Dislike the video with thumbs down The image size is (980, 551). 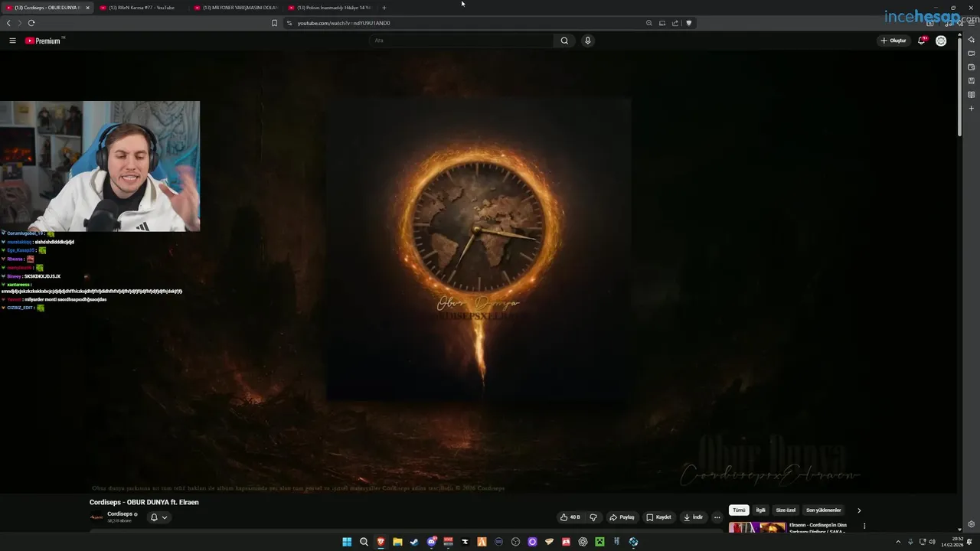(x=593, y=517)
